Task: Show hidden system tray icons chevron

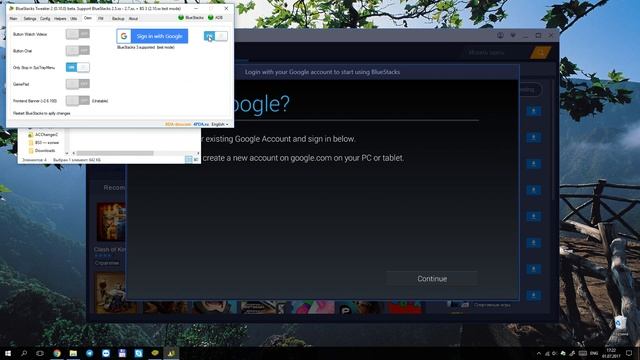Action: (x=539, y=353)
